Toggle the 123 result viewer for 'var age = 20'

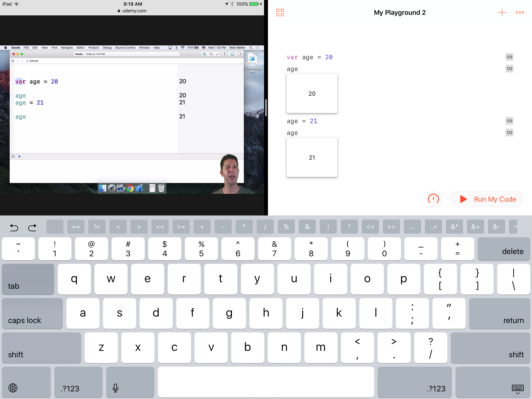click(x=509, y=57)
